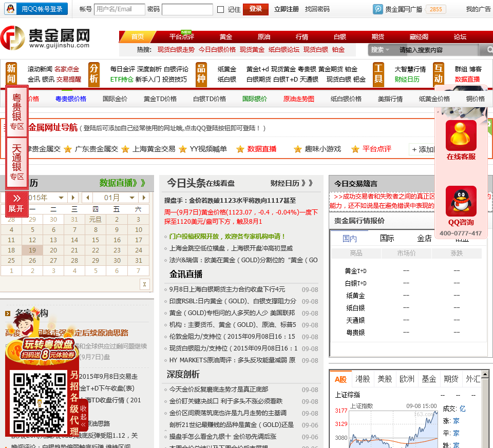The image size is (493, 448).
Task: Close the calendar with the X button
Action: pos(145,284)
